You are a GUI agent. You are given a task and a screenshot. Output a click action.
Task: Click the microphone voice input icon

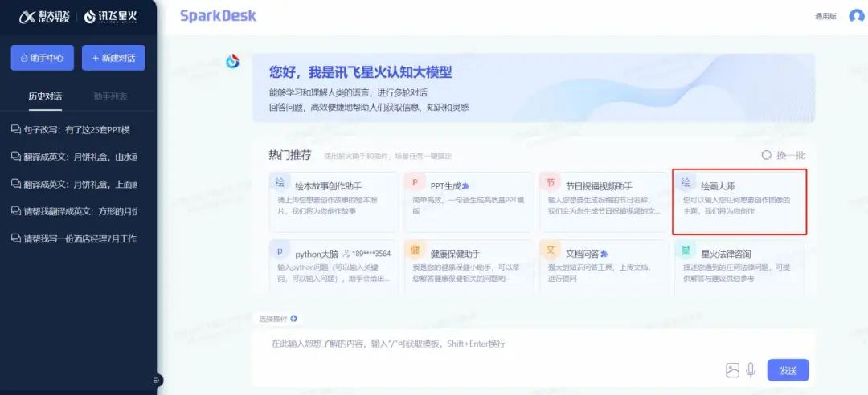(751, 370)
